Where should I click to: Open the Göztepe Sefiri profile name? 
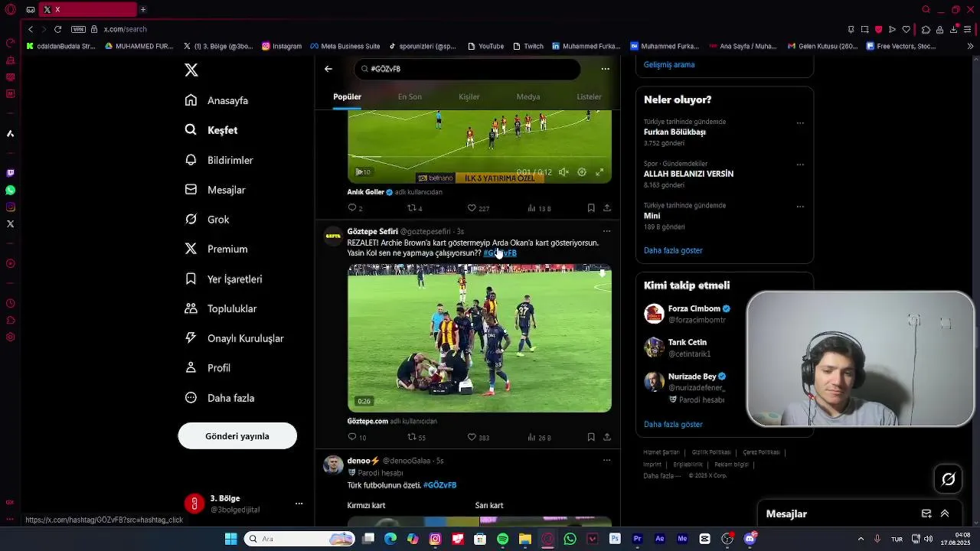coord(372,231)
